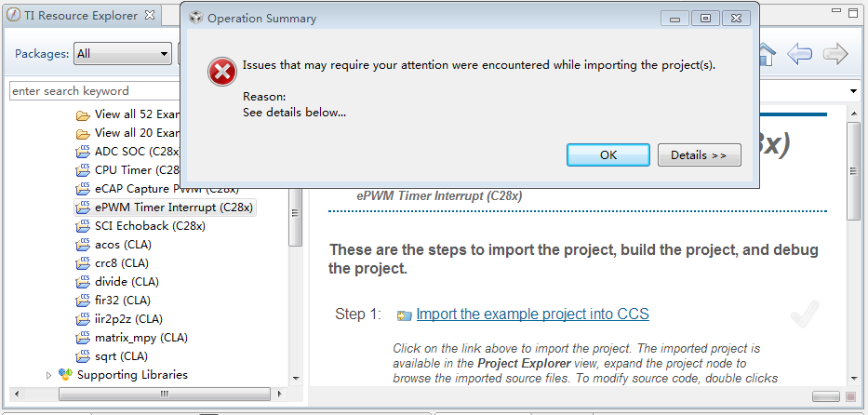Click the SCI Echoback project icon
868x415 pixels.
(82, 225)
